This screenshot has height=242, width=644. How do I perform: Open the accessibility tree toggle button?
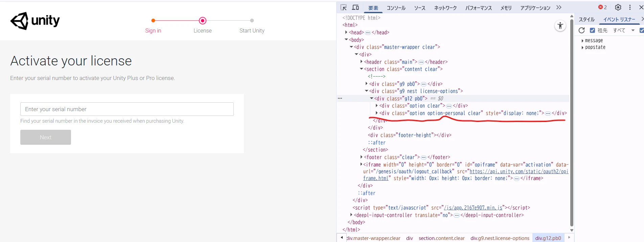560,26
